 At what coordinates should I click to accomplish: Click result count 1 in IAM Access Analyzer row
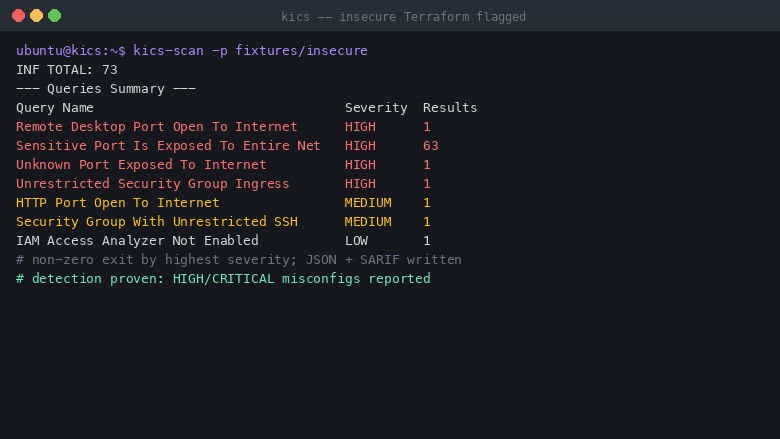pos(427,241)
